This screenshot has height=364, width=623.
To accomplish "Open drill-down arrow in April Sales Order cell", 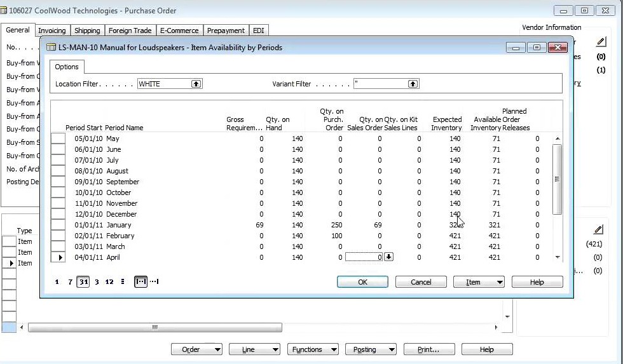I will click(x=388, y=257).
